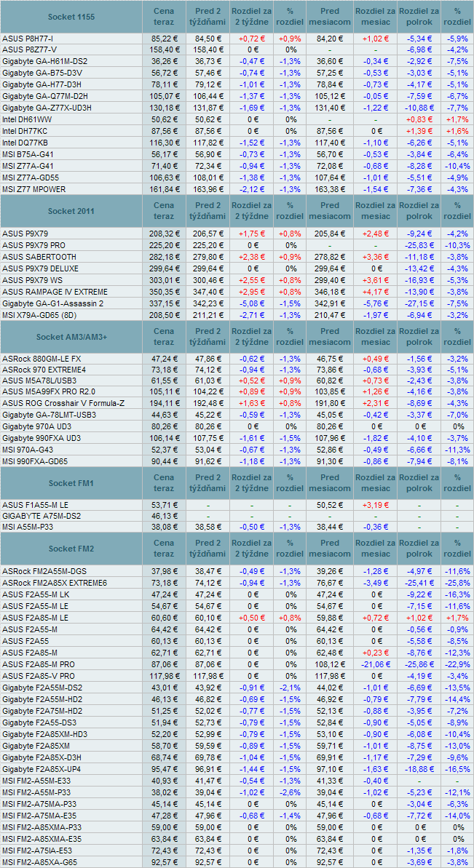This screenshot has width=474, height=868.
Task: Click Cena teraz header in Socket 1155 section
Action: 165,17
